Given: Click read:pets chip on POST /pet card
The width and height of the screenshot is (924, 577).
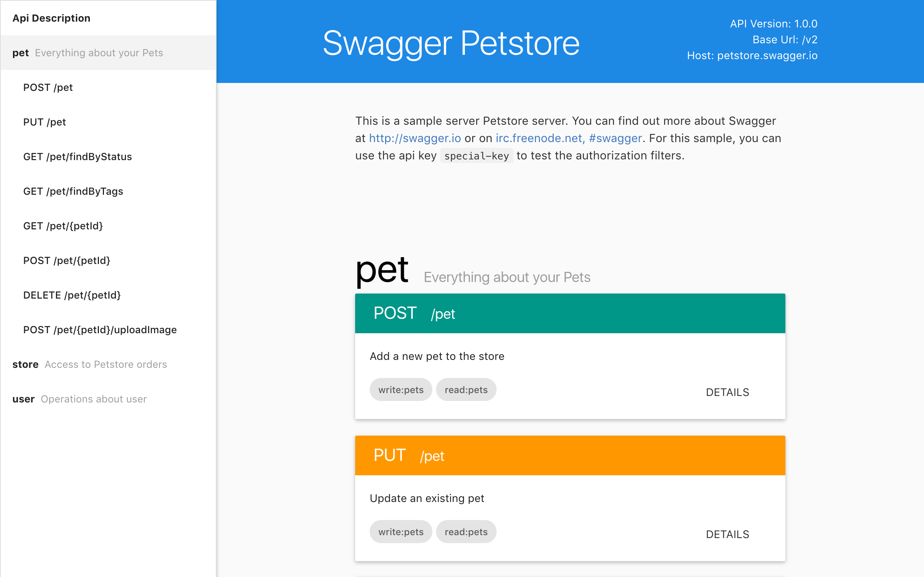Looking at the screenshot, I should 466,389.
